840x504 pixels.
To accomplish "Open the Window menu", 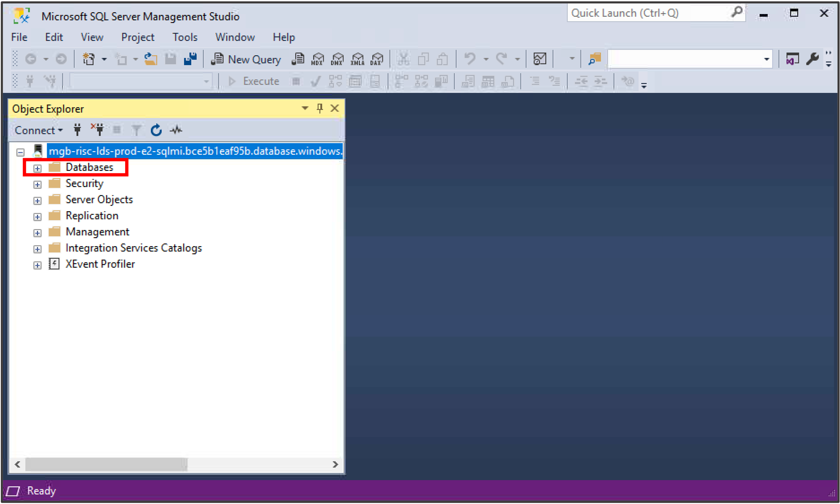I will [235, 37].
